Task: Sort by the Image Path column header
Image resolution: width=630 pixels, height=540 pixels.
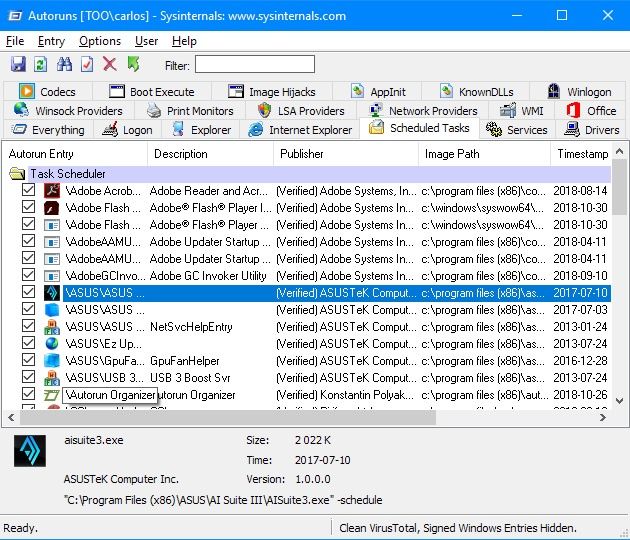Action: (485, 154)
